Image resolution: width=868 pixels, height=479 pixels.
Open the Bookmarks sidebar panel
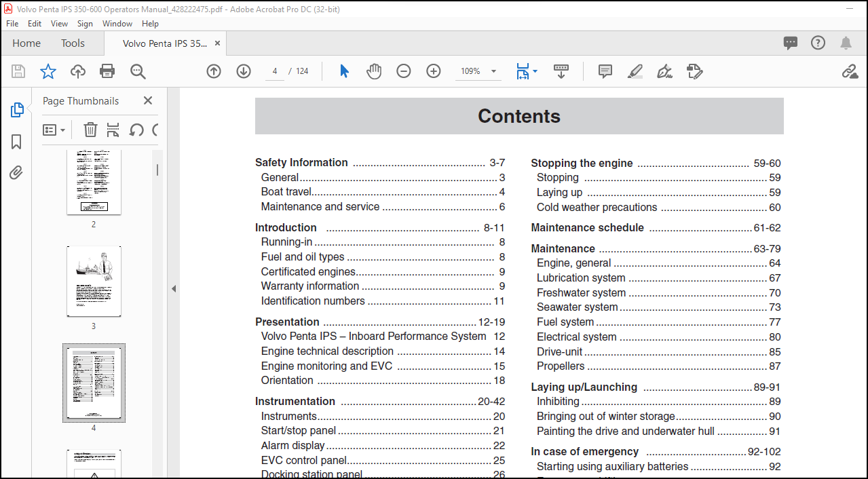tap(17, 142)
